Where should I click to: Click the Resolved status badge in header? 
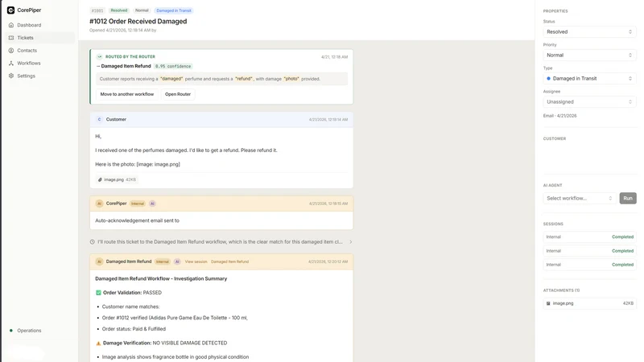tap(119, 10)
